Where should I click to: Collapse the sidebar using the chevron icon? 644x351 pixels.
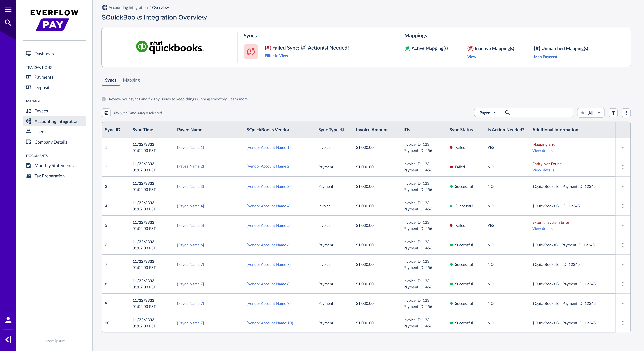[x=8, y=339]
